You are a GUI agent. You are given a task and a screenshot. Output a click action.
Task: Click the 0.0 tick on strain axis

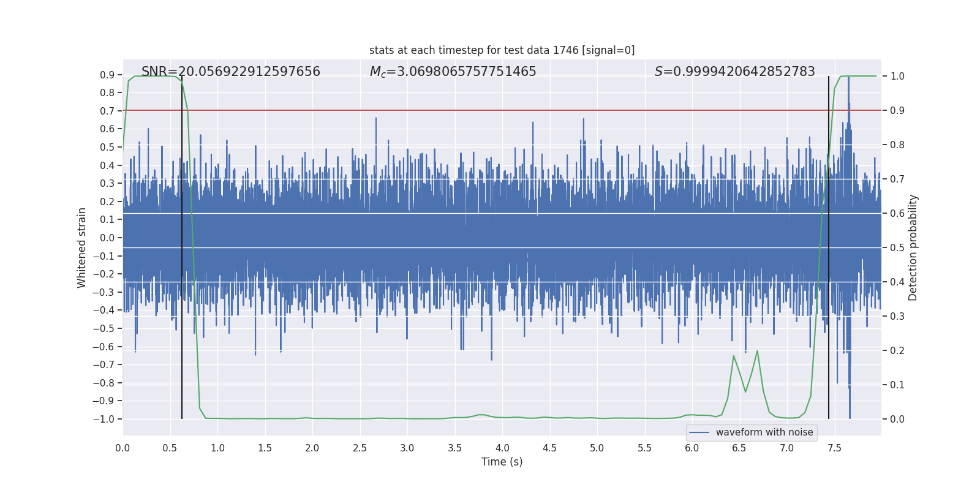pyautogui.click(x=107, y=238)
